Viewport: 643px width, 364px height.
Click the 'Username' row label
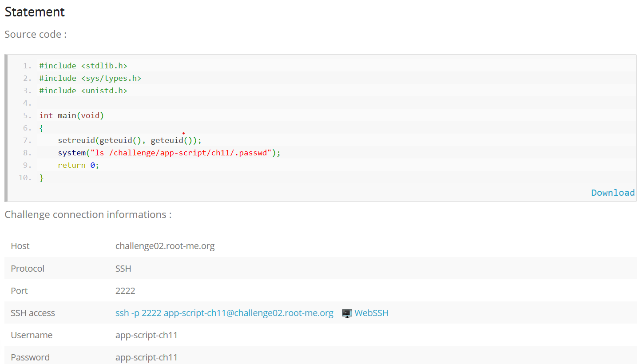pyautogui.click(x=32, y=335)
